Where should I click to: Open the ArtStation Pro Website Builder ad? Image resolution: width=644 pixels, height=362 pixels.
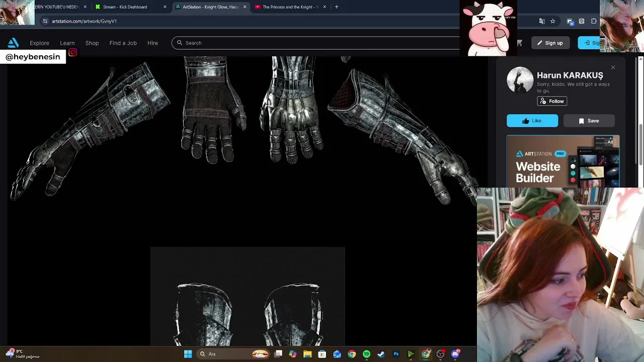(563, 161)
